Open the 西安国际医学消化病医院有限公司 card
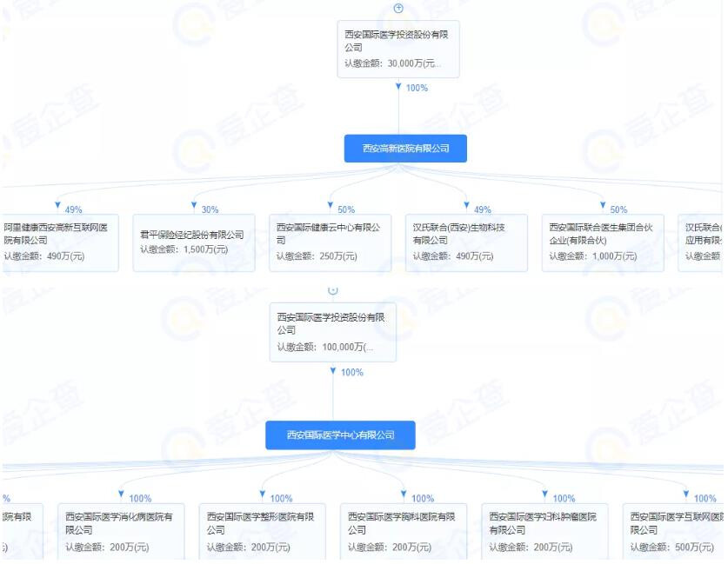This screenshot has height=564, width=728. 121,532
